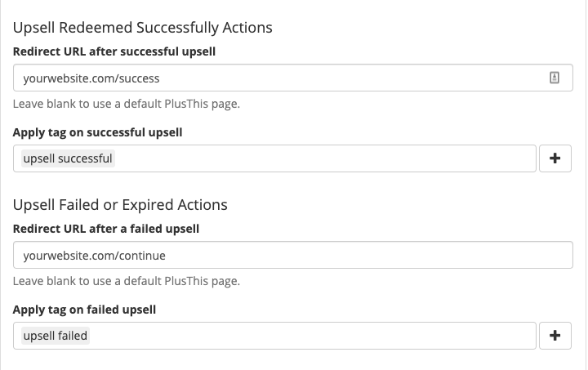Image resolution: width=588 pixels, height=370 pixels.
Task: Focus the redirect URL after successful upsell field
Action: [293, 78]
